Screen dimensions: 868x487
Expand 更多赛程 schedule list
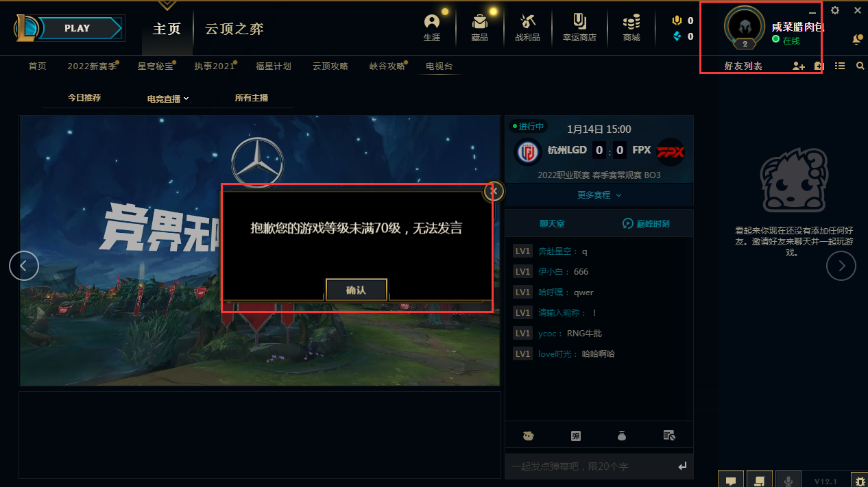[599, 195]
